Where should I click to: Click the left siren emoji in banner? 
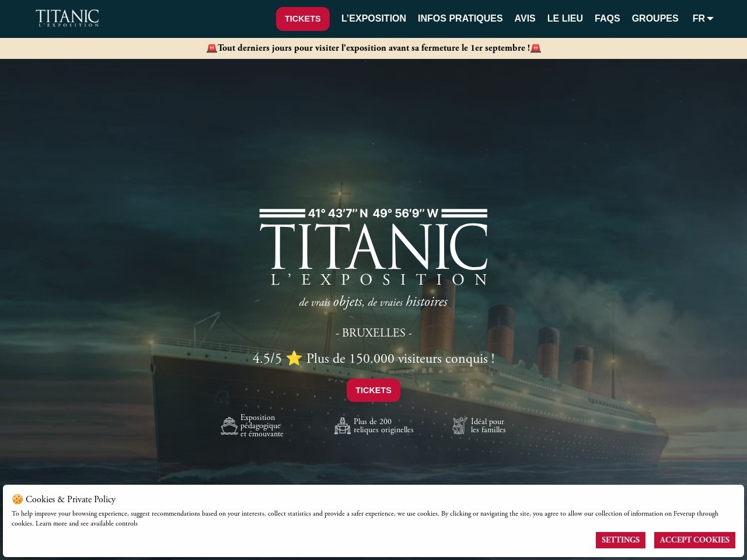[x=212, y=48]
